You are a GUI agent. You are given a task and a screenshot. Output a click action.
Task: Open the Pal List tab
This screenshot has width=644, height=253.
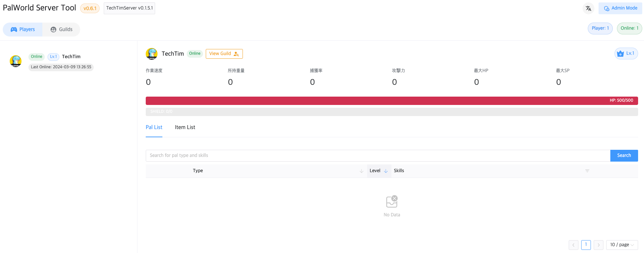154,128
